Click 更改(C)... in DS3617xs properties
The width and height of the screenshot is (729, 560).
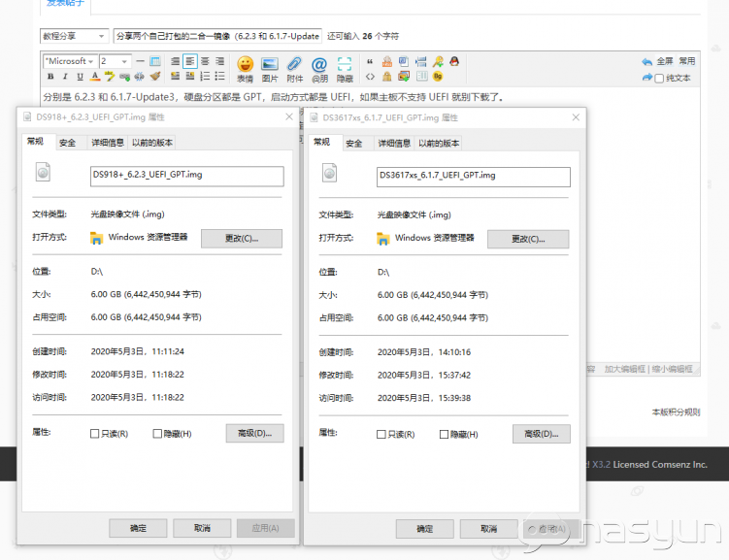(528, 239)
